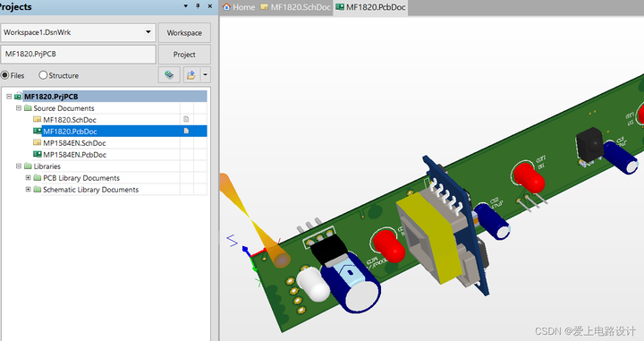Click the MF1820.SchDoc schematic file icon
This screenshot has height=341, width=644.
(x=37, y=119)
